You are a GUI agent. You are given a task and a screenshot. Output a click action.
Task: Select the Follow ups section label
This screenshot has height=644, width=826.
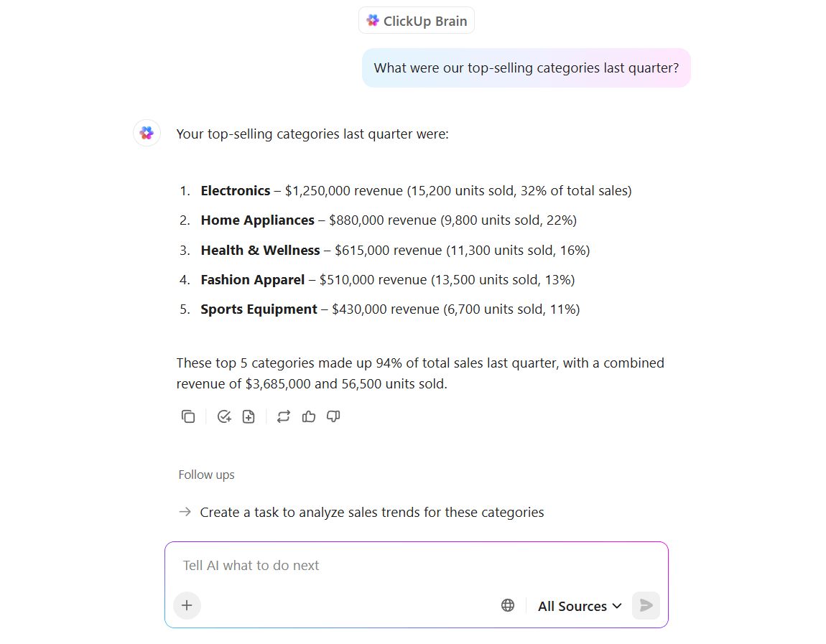point(206,475)
